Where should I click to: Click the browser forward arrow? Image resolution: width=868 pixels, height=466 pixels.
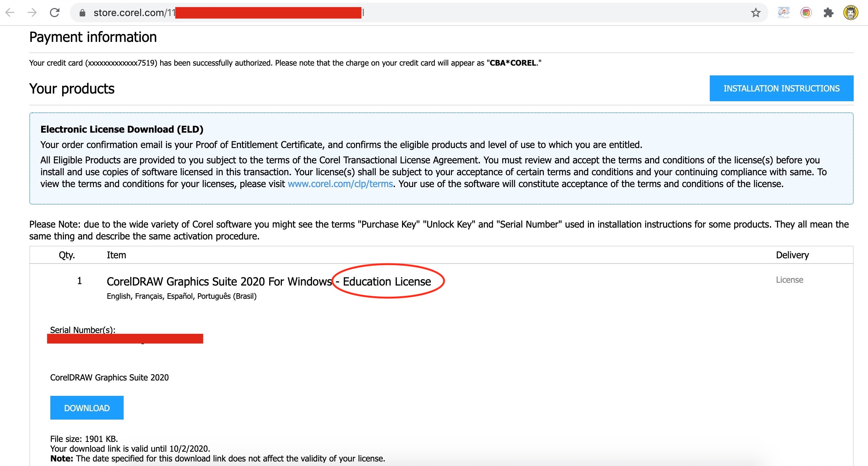click(32, 13)
